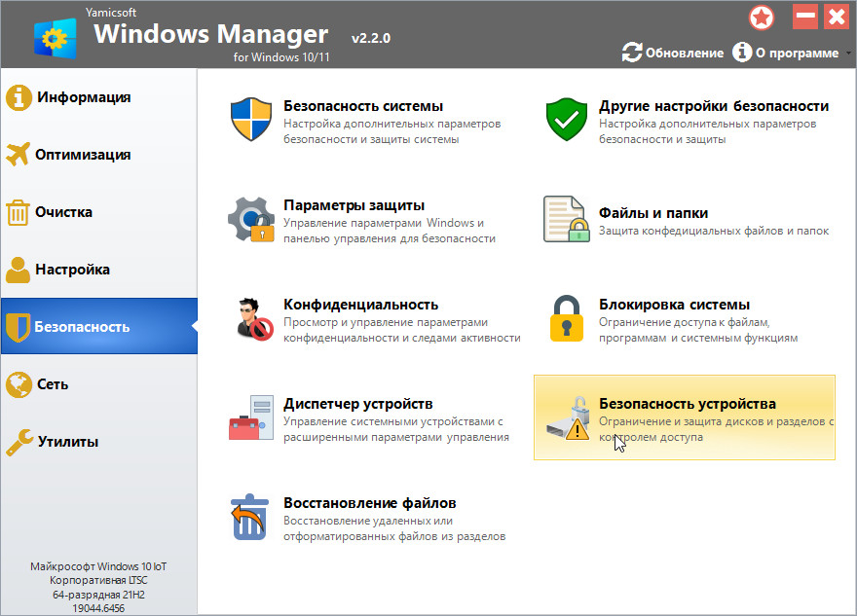Screen dimensions: 857x616
Task: Click the System Security shield icon
Action: 250,120
